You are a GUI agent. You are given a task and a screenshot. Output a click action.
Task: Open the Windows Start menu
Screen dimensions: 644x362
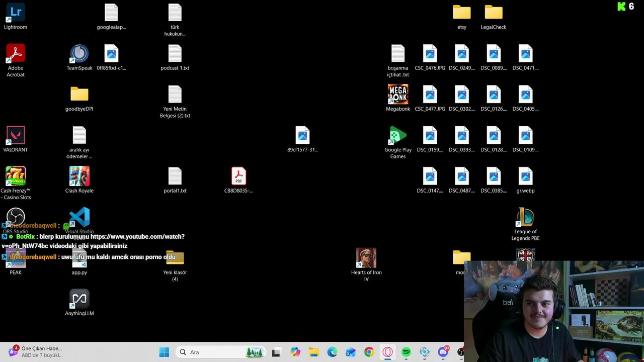click(x=164, y=352)
